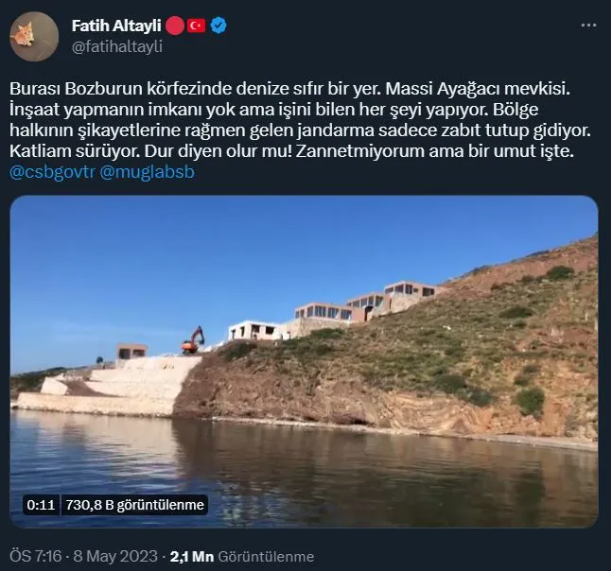Click the topmost hillside building in the video
Viewport: 611px width, 571px height.
pos(410,291)
